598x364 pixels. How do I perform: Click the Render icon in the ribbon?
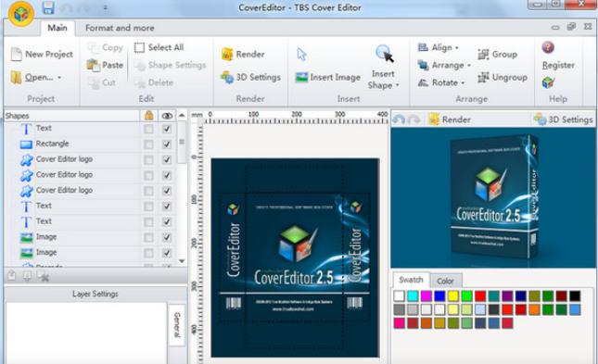(x=227, y=54)
